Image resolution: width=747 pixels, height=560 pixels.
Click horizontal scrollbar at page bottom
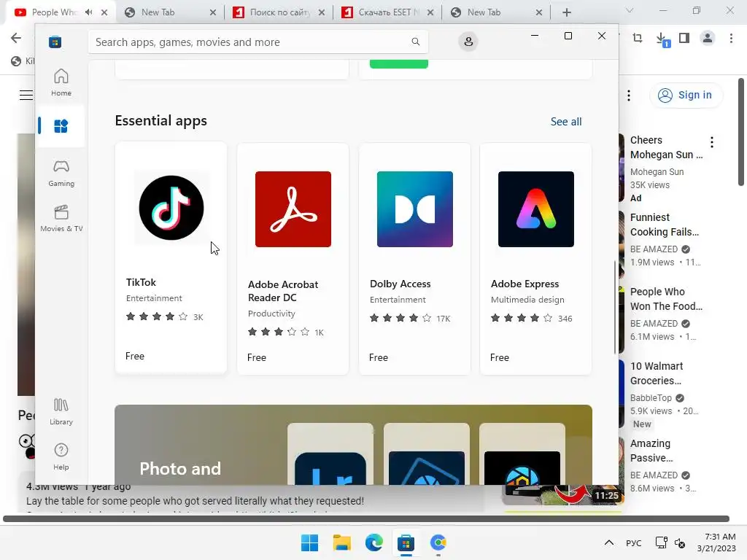[x=366, y=518]
